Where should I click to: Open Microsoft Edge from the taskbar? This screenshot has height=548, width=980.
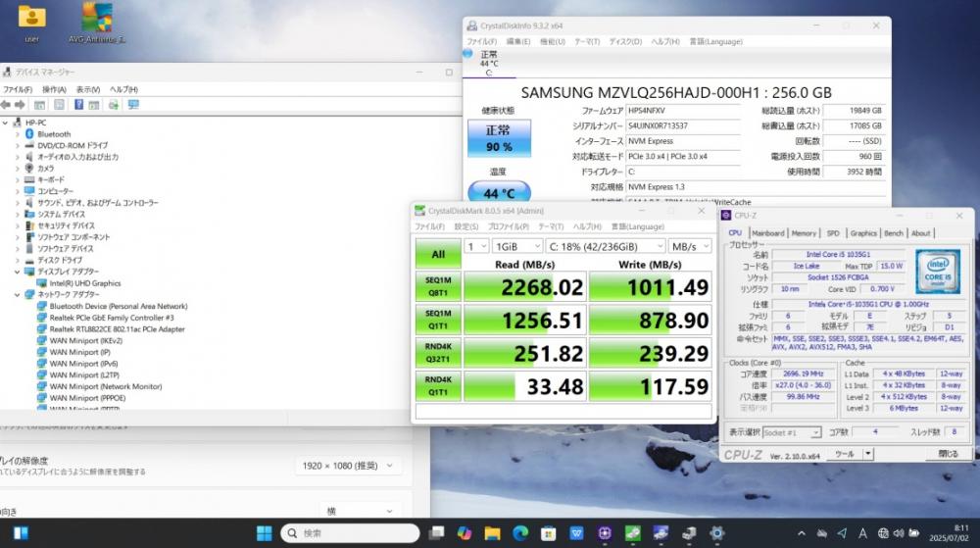pos(520,533)
